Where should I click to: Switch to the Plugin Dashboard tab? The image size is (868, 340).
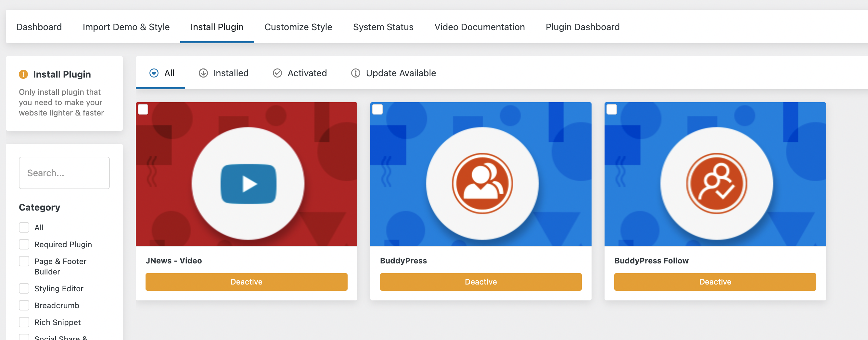point(582,27)
